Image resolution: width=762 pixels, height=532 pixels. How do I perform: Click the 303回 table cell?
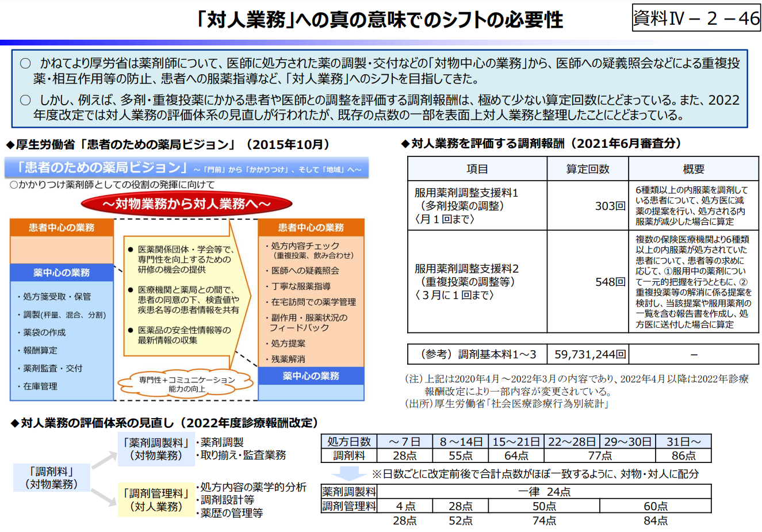[587, 205]
